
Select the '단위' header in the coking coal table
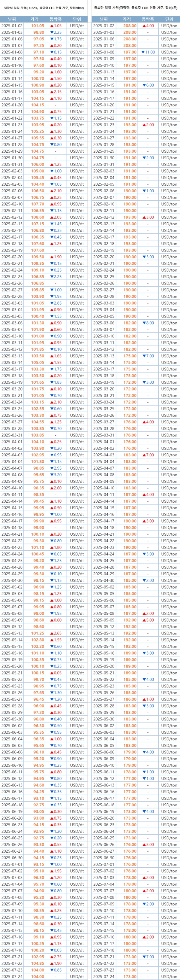(169, 19)
